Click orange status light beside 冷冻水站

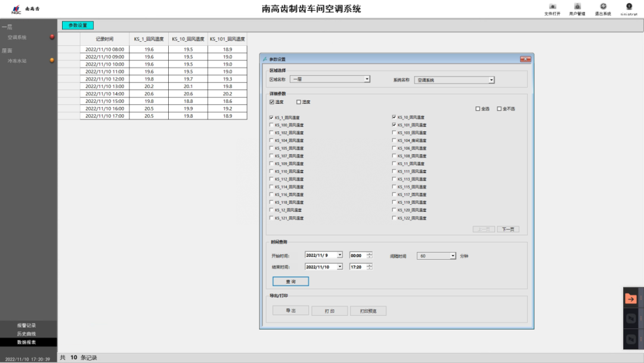pyautogui.click(x=52, y=60)
